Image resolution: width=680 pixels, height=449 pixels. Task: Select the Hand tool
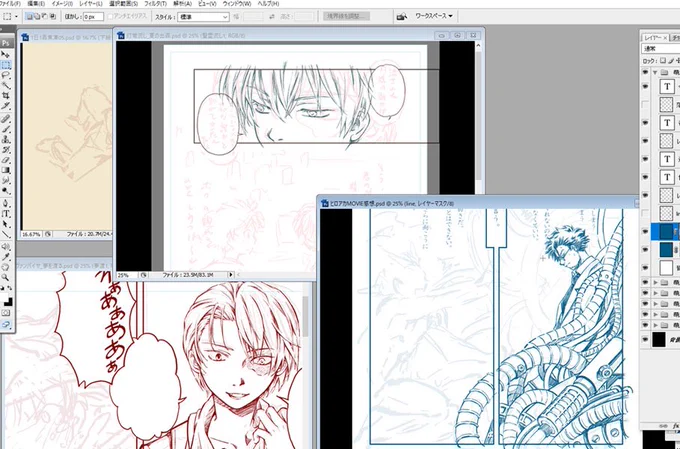point(6,267)
